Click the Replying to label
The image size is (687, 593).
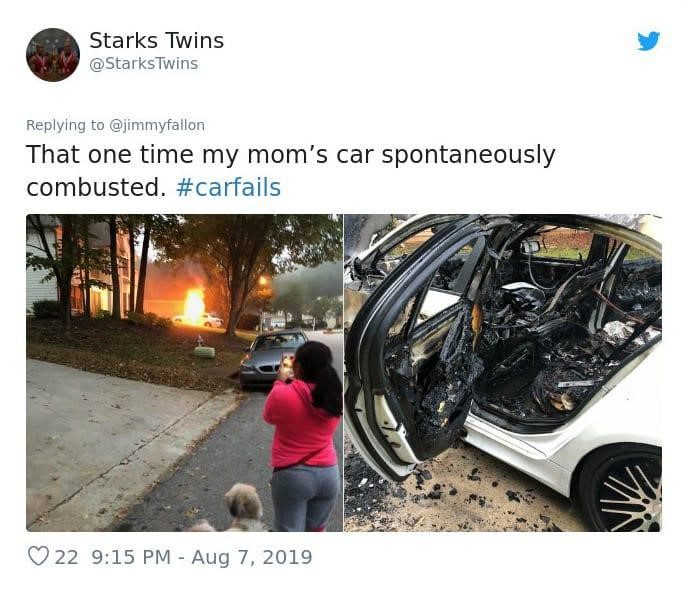point(66,125)
